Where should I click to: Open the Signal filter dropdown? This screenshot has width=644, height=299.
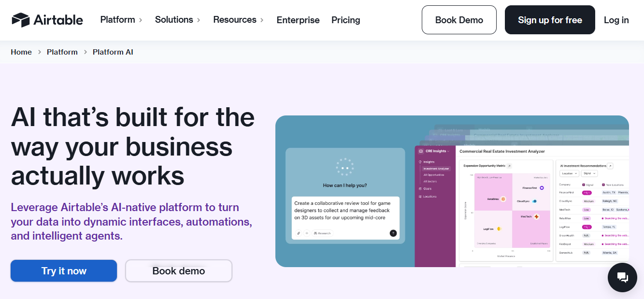tap(589, 173)
